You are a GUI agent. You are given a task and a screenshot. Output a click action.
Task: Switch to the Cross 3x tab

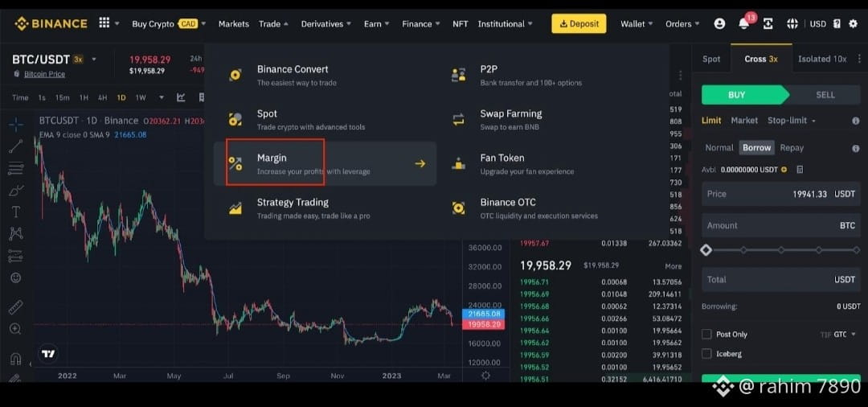761,59
